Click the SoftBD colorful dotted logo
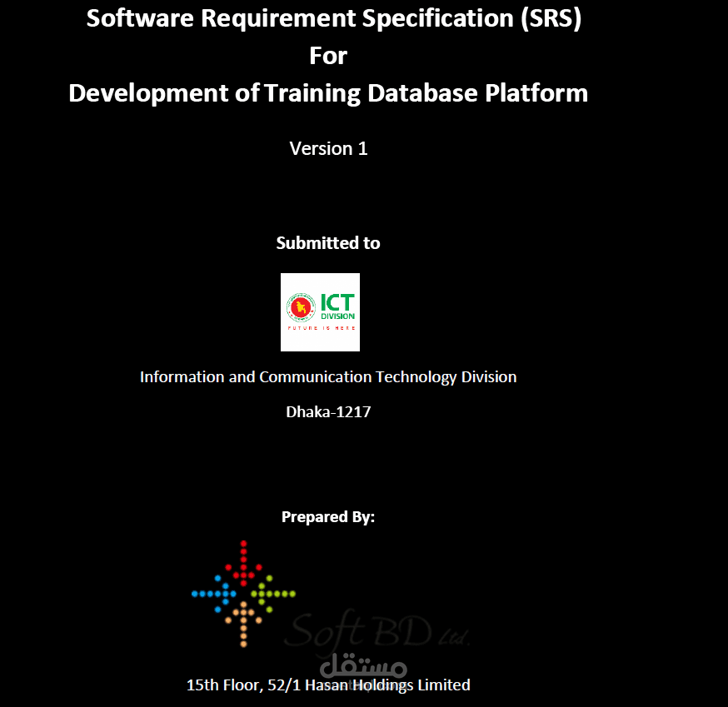 point(243,593)
